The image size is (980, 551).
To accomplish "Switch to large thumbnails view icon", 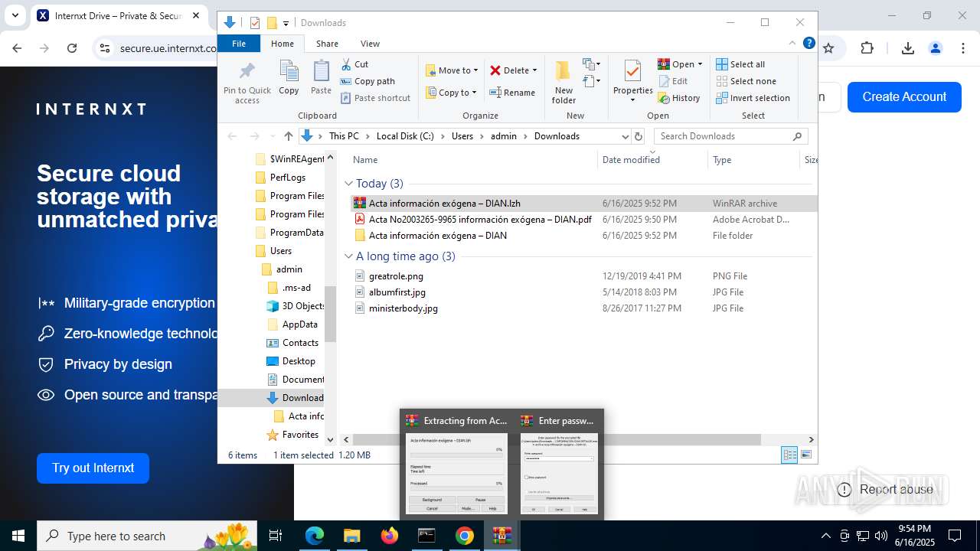I will (x=806, y=455).
